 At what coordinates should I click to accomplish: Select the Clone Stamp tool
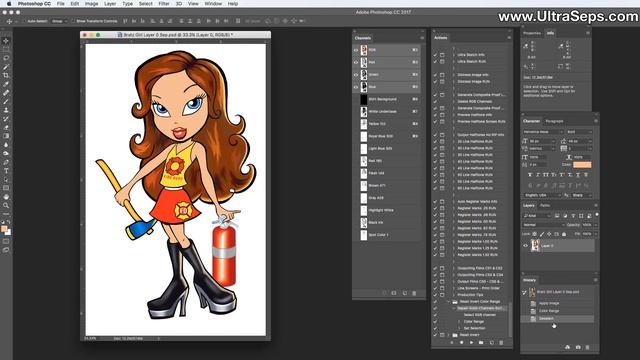(6, 110)
